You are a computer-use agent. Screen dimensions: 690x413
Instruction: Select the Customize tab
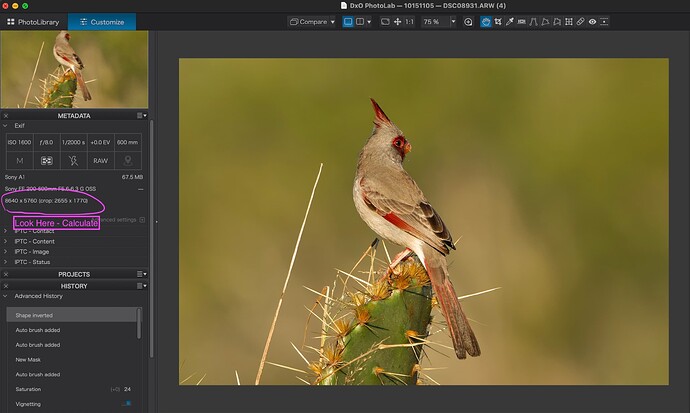[x=102, y=21]
